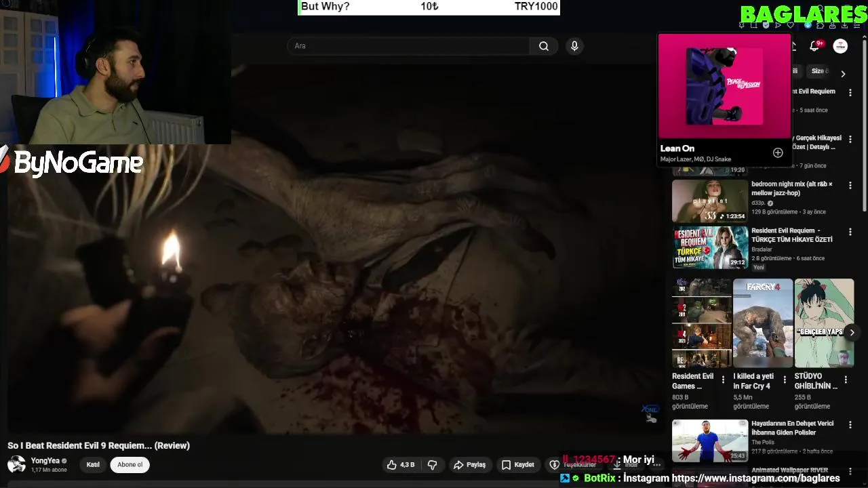
Task: Click YongYea channel avatar
Action: (x=16, y=465)
